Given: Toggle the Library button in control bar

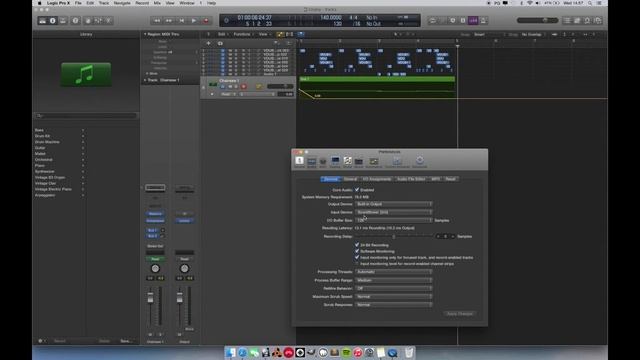Looking at the screenshot, I should tap(42, 20).
